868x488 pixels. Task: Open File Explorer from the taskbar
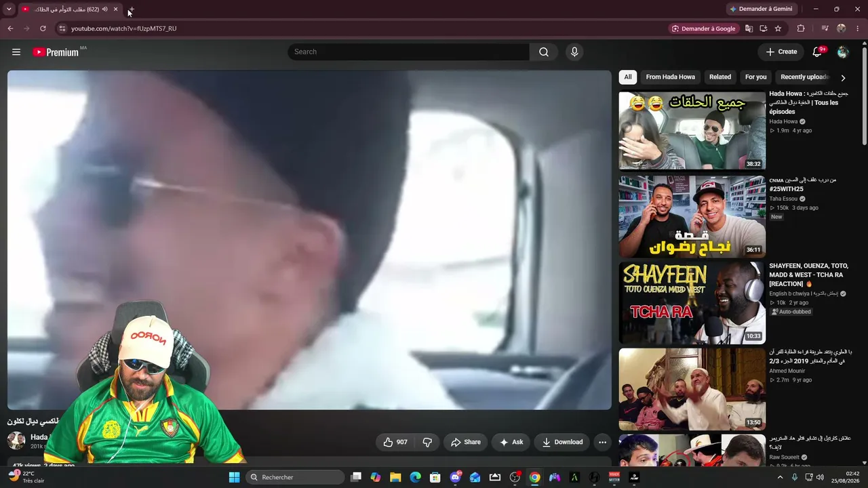[395, 477]
